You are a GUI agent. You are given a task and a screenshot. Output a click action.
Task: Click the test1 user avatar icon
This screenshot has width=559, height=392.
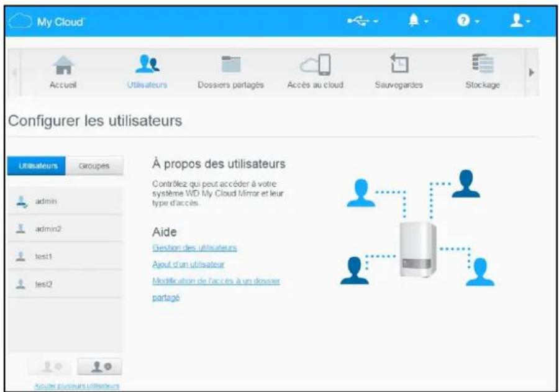21,256
